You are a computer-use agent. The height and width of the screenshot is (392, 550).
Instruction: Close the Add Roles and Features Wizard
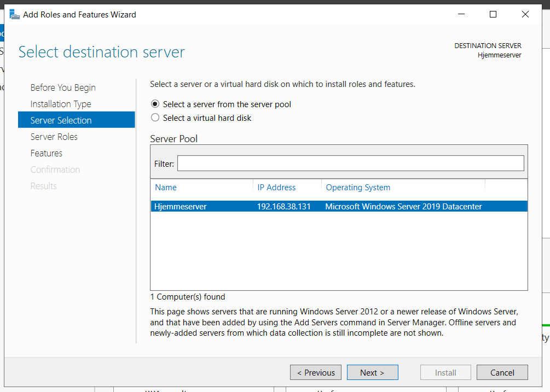pyautogui.click(x=525, y=15)
